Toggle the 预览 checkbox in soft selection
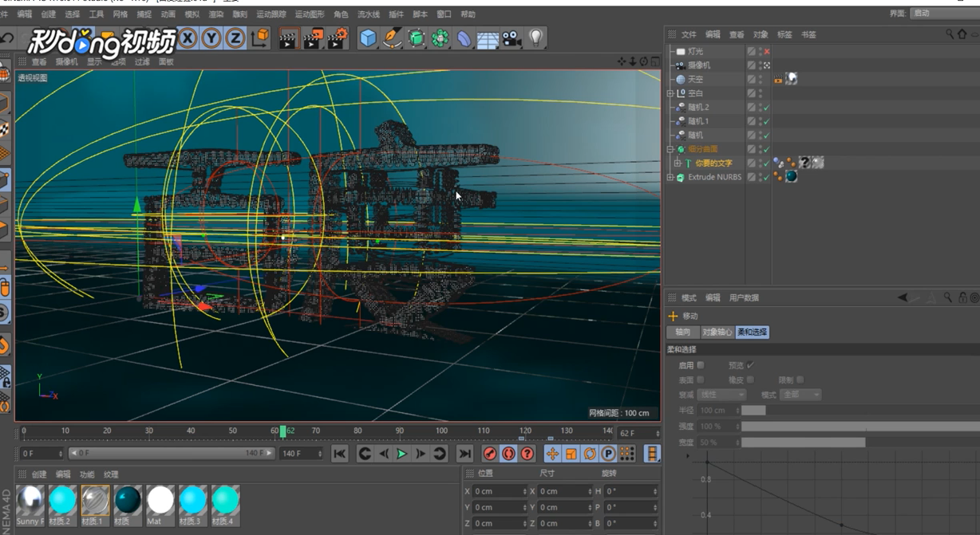The width and height of the screenshot is (980, 535). pos(750,365)
